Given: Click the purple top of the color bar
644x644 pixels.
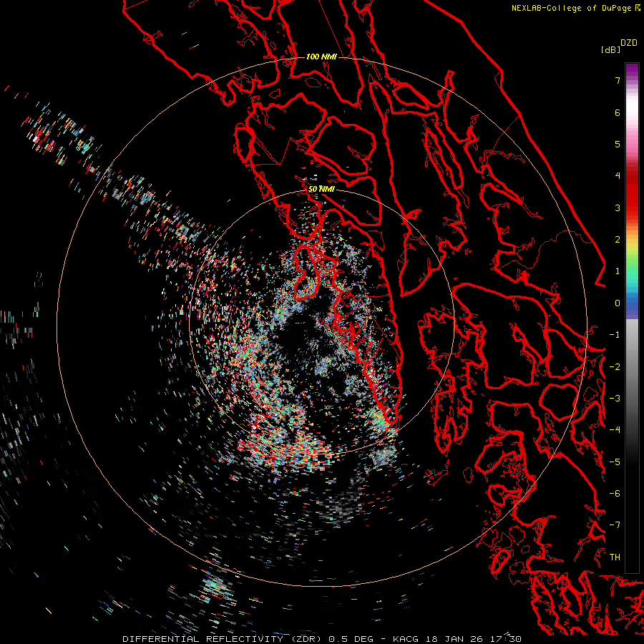Looking at the screenshot, I should tap(632, 70).
